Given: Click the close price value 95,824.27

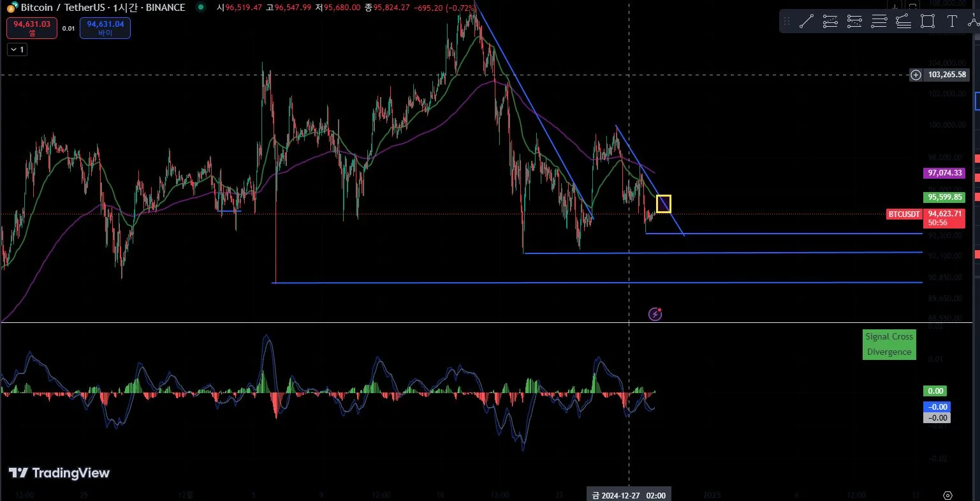Looking at the screenshot, I should coord(391,8).
